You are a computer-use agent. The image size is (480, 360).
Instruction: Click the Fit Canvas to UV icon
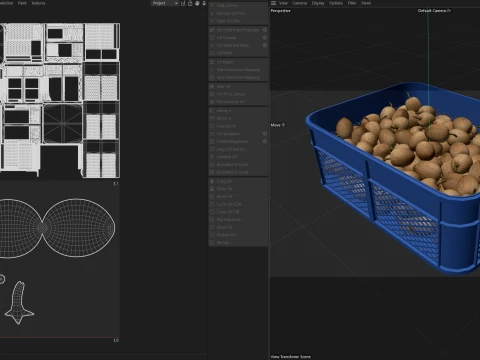click(212, 102)
